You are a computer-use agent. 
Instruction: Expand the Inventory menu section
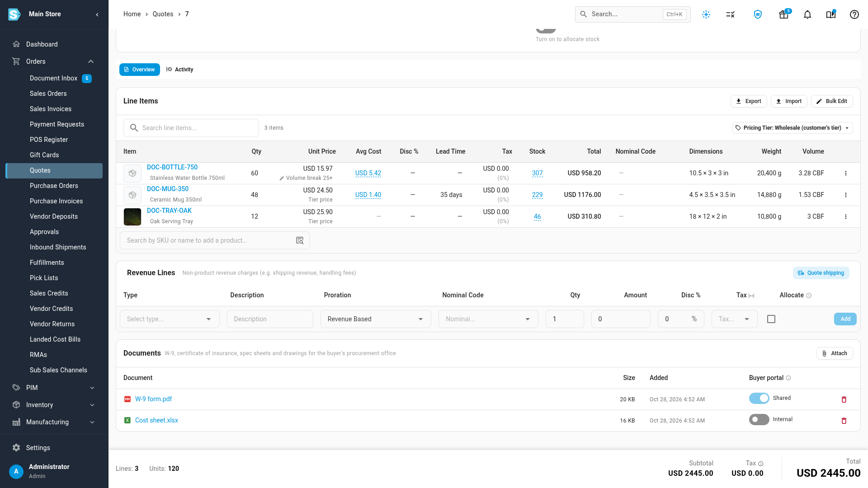[x=54, y=405]
